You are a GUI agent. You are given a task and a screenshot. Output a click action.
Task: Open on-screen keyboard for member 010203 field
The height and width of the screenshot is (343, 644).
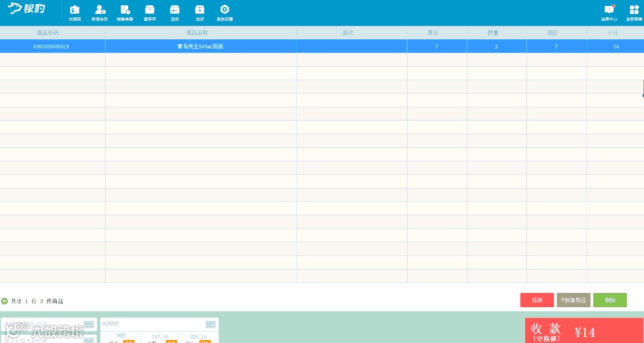click(x=211, y=324)
